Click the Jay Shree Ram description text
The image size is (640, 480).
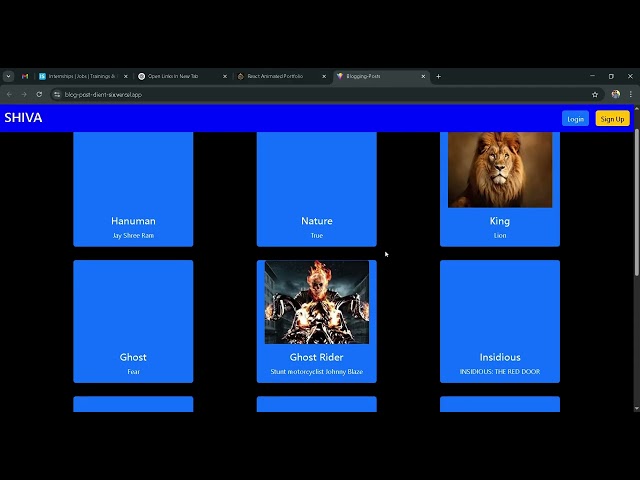tap(133, 236)
